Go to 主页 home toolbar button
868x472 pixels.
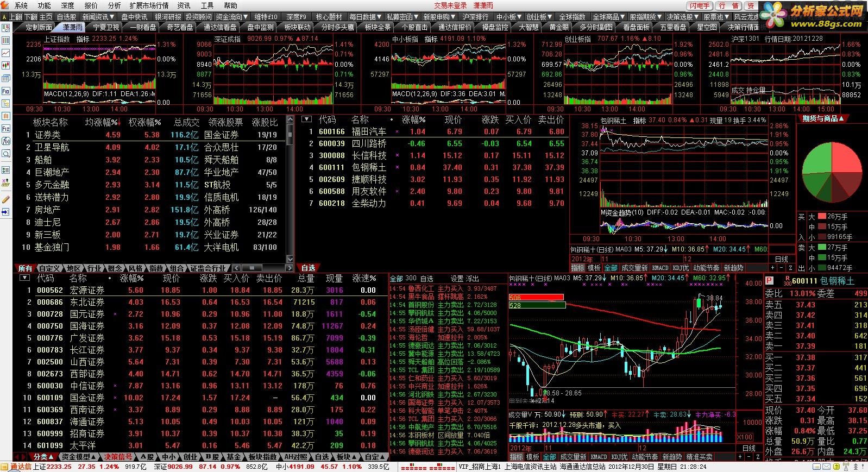(x=46, y=17)
